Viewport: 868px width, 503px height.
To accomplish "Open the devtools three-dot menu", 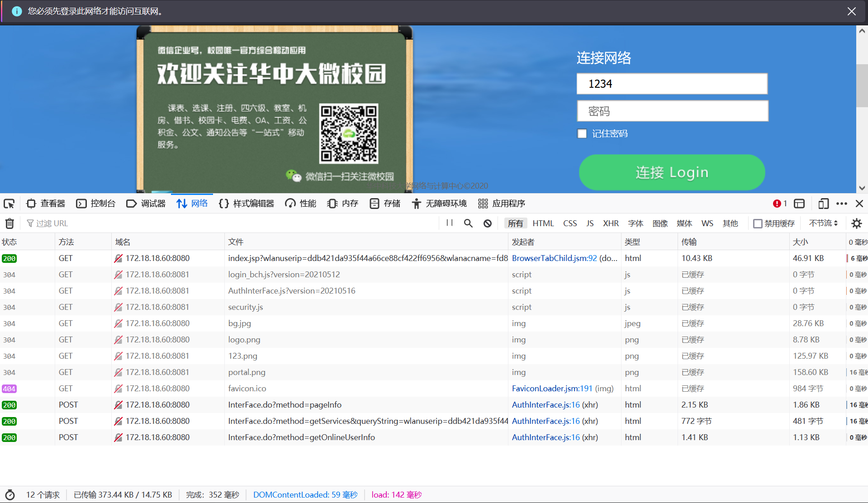I will coord(842,204).
